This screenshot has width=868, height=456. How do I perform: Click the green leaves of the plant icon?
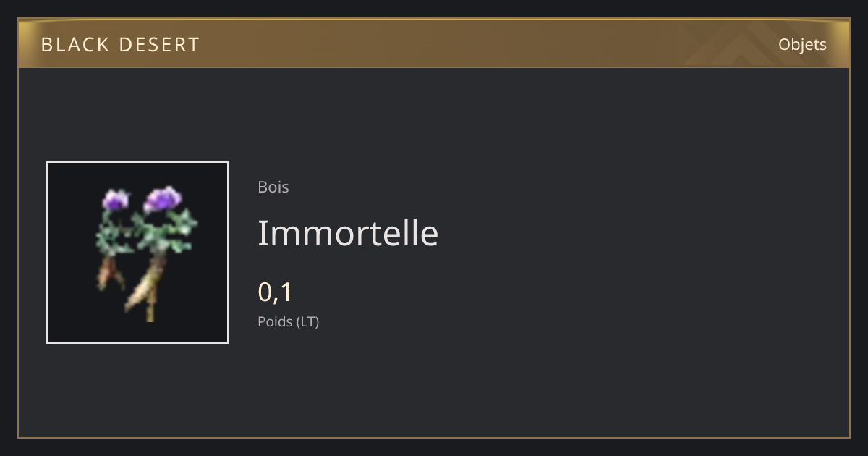pos(147,232)
